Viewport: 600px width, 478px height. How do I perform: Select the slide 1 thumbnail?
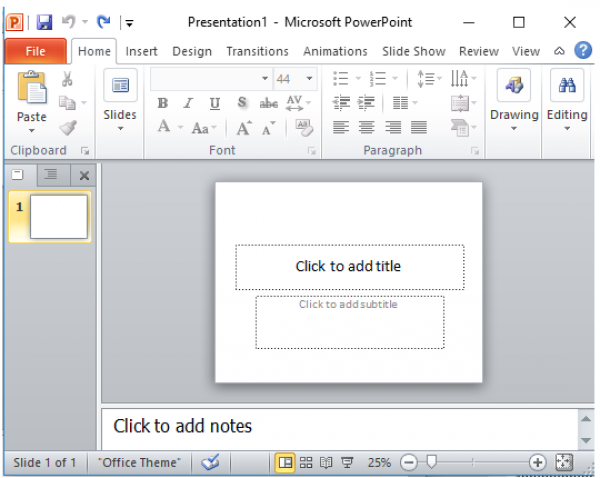58,216
